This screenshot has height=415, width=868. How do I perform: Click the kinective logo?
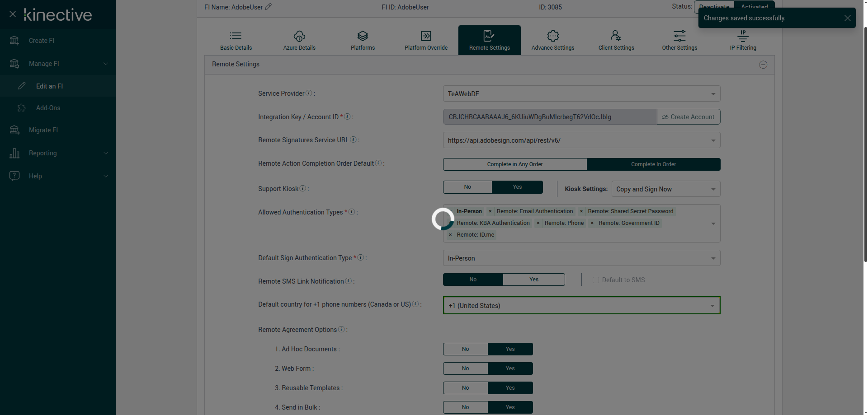(58, 14)
